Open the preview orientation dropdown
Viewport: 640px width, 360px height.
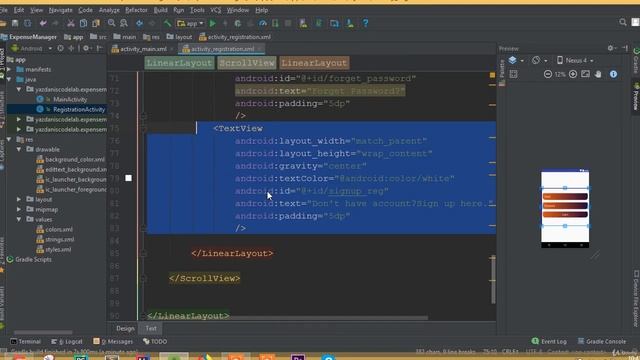(x=539, y=60)
